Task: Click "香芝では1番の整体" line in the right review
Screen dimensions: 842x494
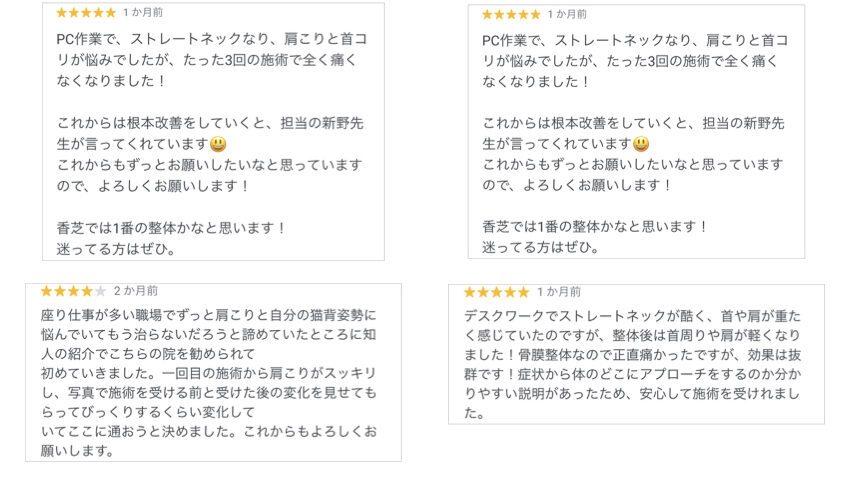Action: pos(595,227)
